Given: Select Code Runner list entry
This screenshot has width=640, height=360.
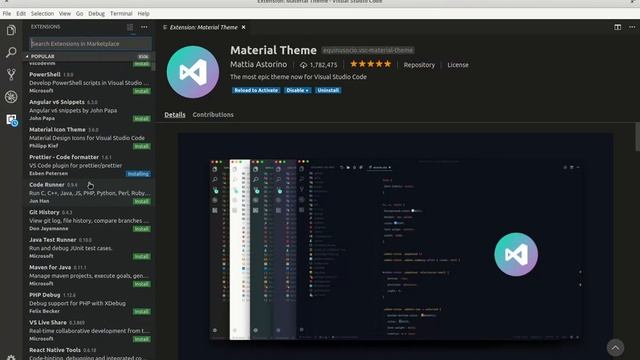Looking at the screenshot, I should point(89,193).
